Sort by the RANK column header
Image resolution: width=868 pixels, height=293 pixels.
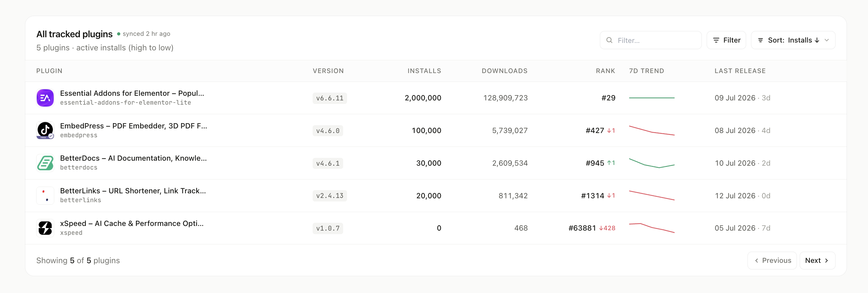[605, 71]
